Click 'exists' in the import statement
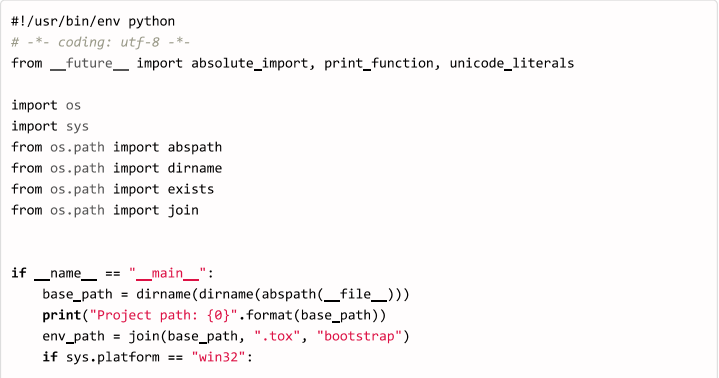 [x=191, y=189]
